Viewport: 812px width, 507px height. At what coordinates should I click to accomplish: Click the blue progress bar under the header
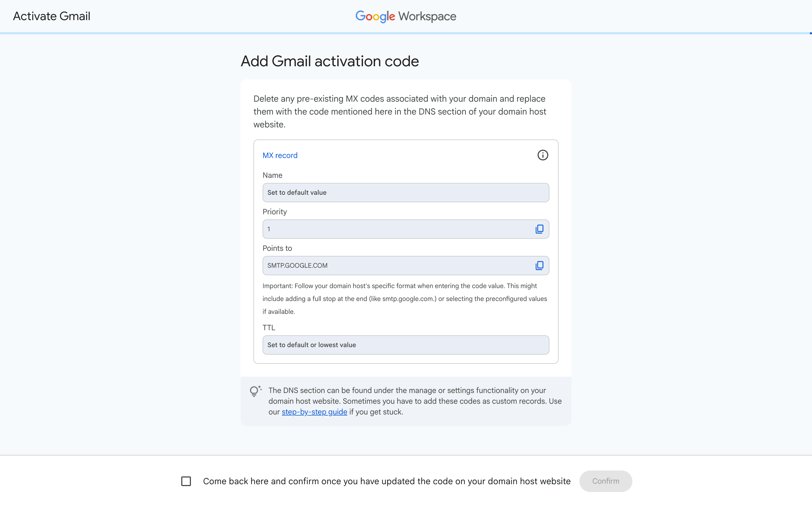[x=405, y=33]
